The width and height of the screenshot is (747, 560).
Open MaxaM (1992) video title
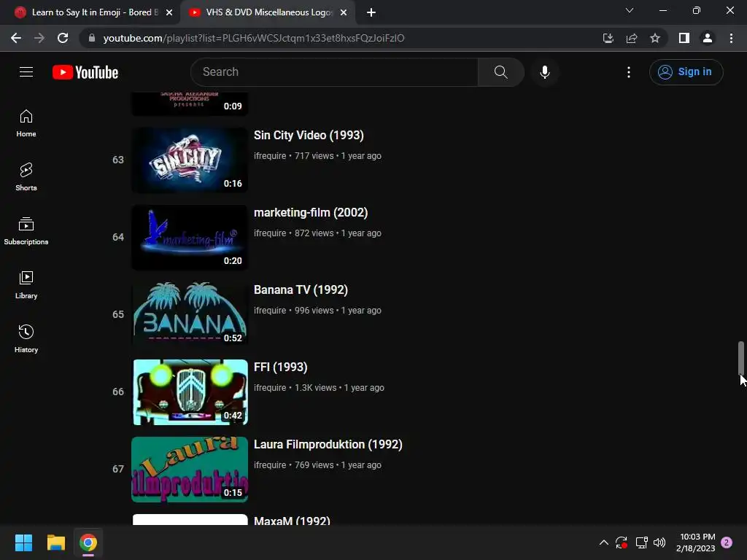click(x=292, y=521)
